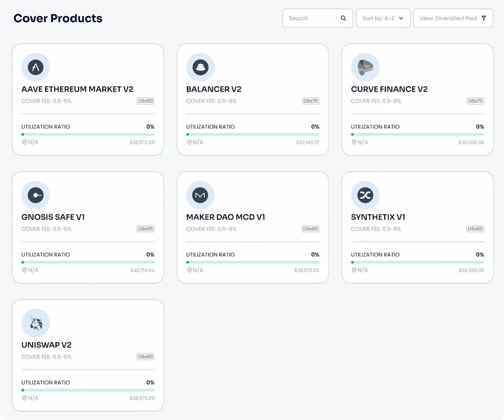Screen dimensions: 504x420
Task: Click the shield icon on the Uniswap card
Action: (24, 398)
